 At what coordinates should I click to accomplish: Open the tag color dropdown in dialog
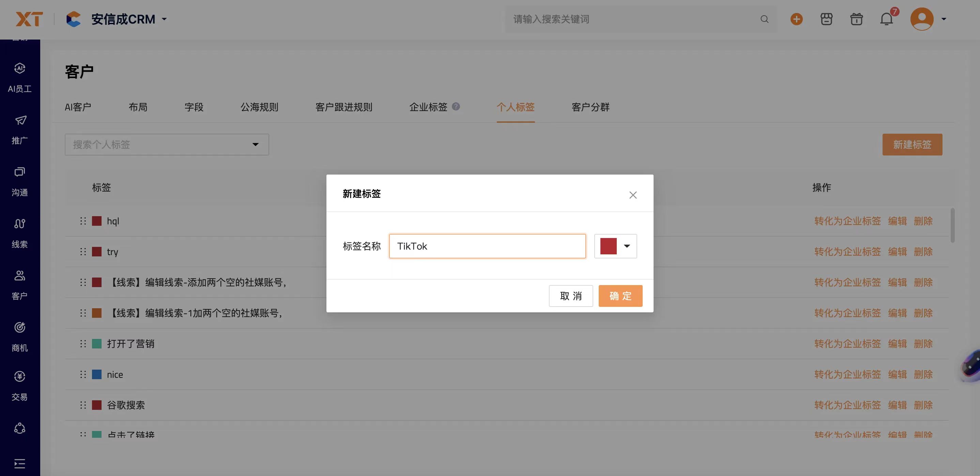[627, 246]
